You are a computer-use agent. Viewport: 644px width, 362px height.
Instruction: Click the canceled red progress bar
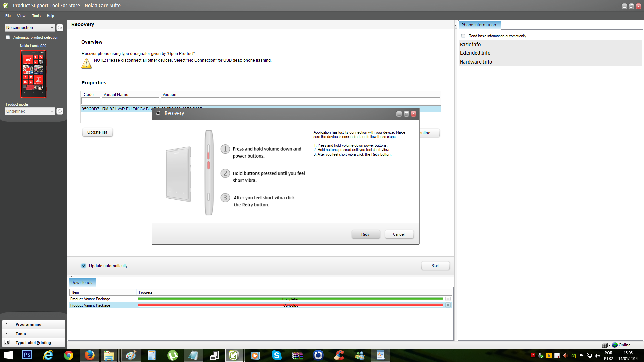click(x=290, y=305)
